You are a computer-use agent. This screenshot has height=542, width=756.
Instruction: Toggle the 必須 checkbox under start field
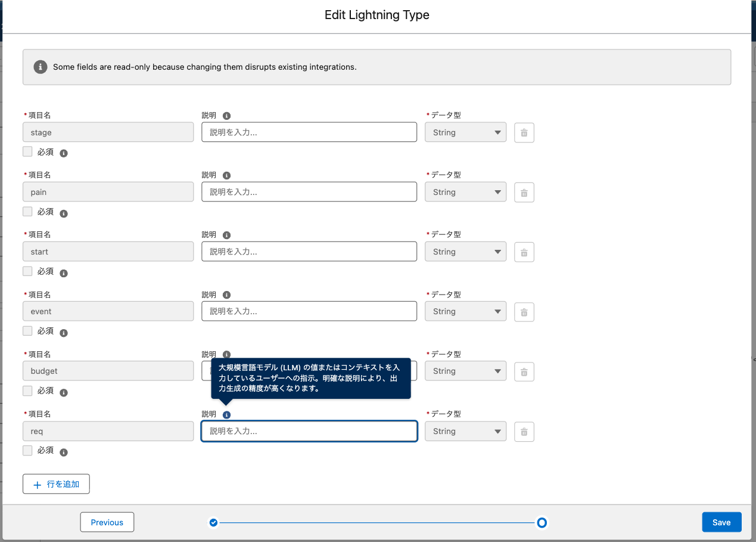pyautogui.click(x=27, y=271)
